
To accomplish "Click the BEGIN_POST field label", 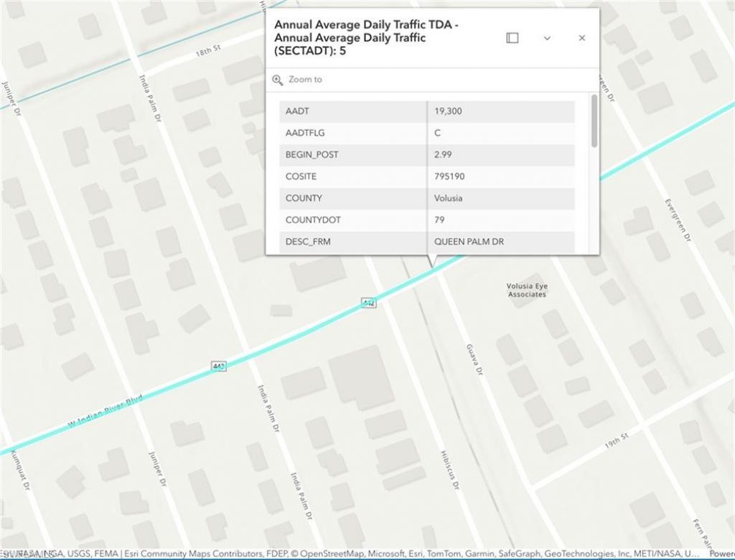I will (312, 154).
